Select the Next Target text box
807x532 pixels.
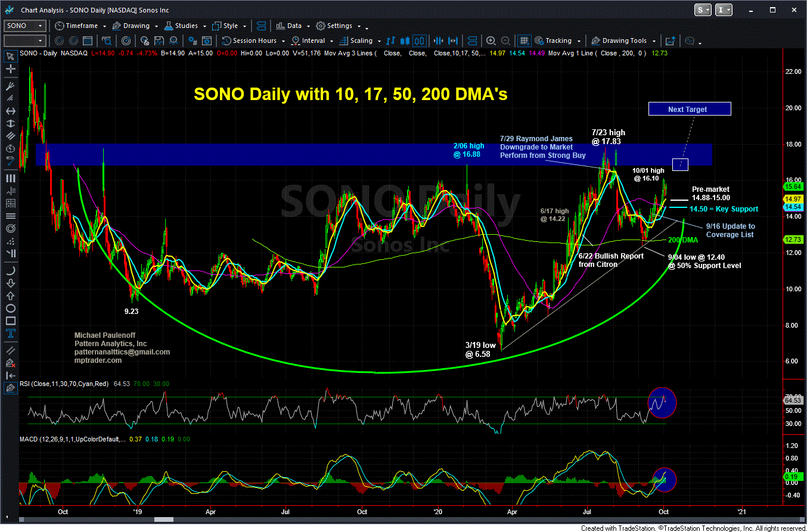(x=690, y=109)
